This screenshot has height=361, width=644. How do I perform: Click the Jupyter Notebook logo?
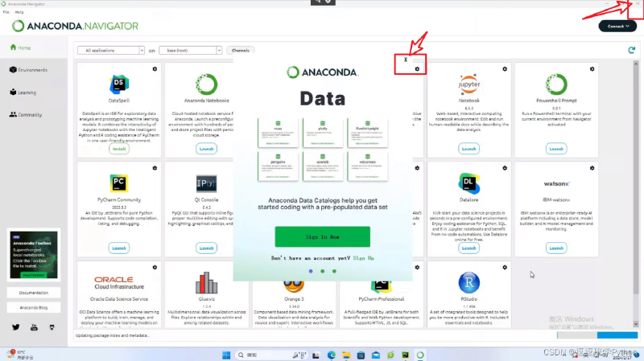(469, 84)
